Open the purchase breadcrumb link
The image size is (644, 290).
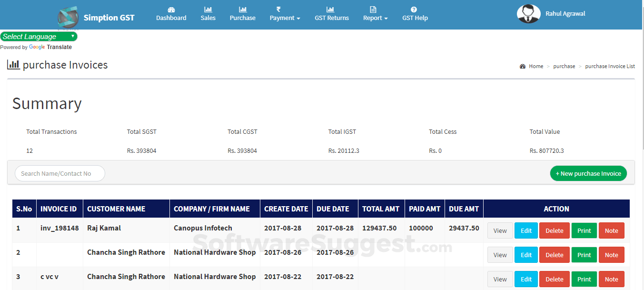click(x=564, y=66)
